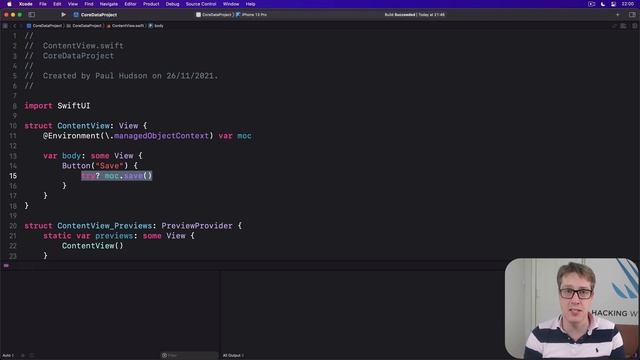640x360 pixels.
Task: Open ContentView.swift breadcrumb
Action: point(125,26)
